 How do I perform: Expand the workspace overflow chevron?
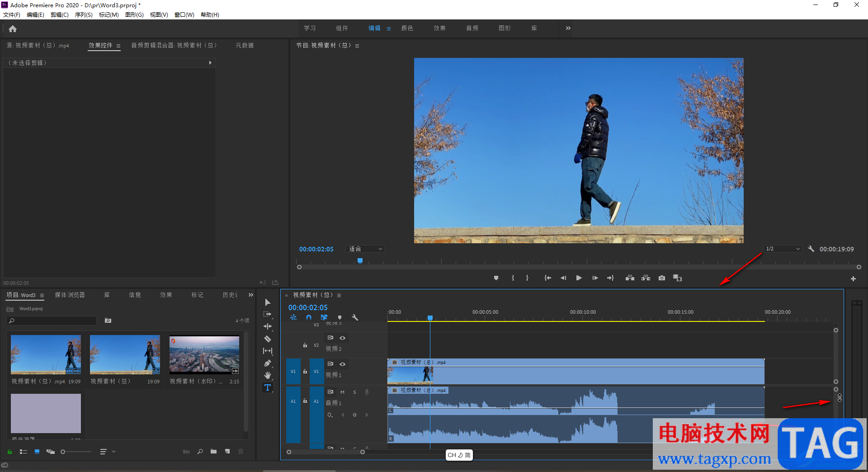pos(568,28)
